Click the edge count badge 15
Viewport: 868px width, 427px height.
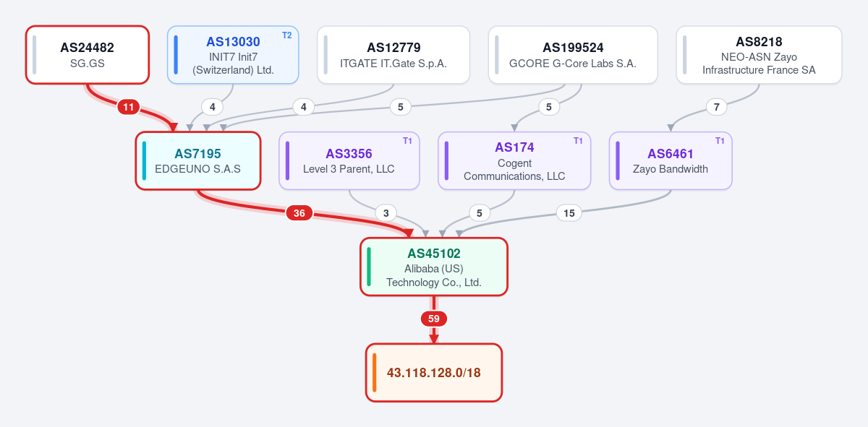pos(569,213)
